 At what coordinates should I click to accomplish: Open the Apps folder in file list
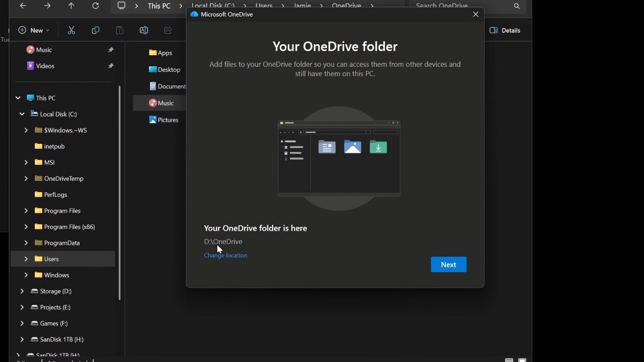[160, 53]
